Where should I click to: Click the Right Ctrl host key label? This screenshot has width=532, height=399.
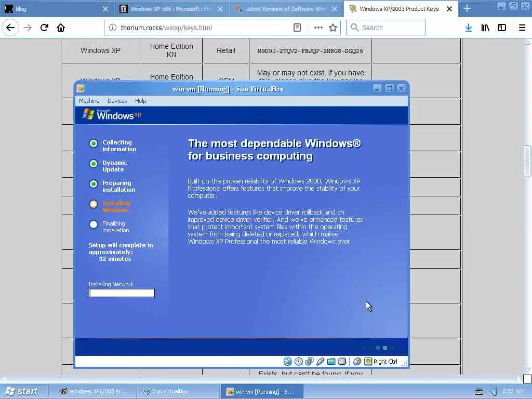[x=385, y=362]
